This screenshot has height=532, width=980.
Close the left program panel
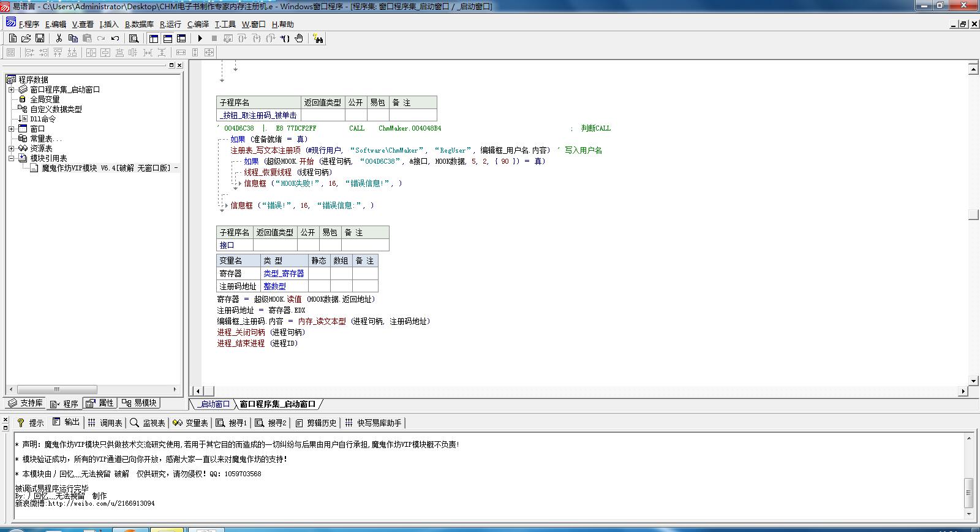point(179,65)
